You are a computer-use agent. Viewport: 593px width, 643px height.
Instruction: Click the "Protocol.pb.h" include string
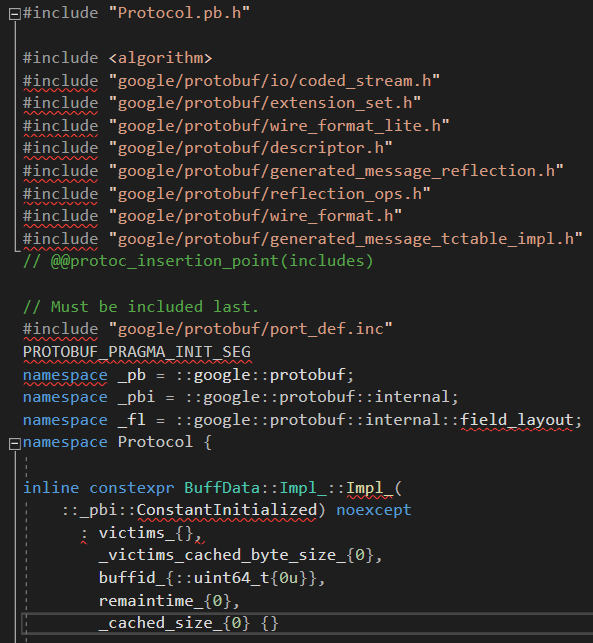point(179,13)
